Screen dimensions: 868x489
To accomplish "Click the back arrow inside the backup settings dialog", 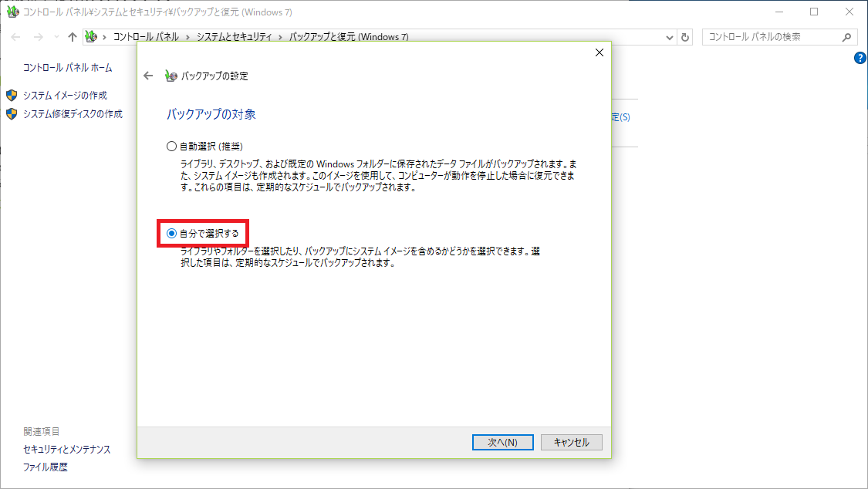I will (148, 76).
